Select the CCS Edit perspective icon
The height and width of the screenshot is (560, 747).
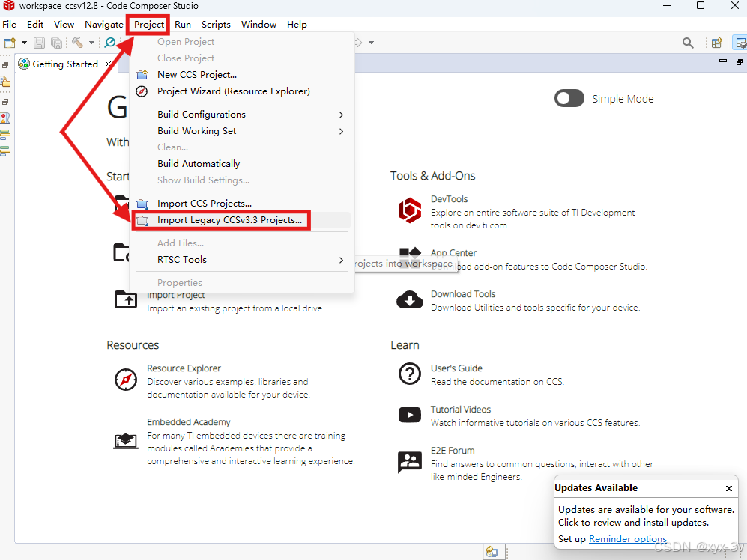pyautogui.click(x=740, y=43)
